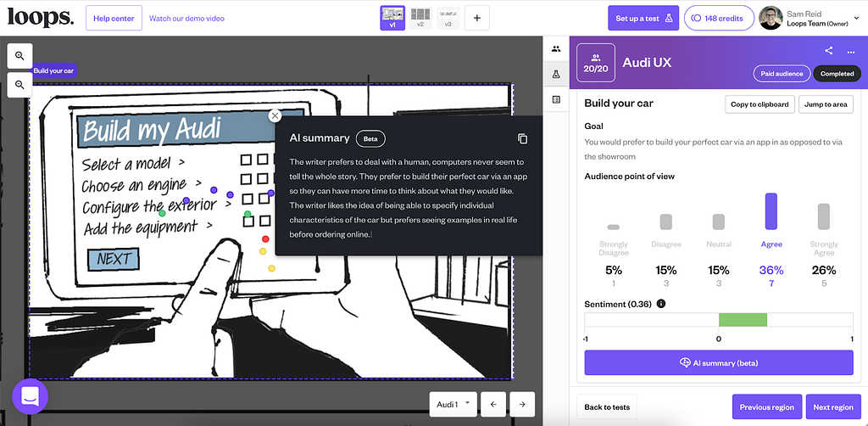Select the v2 version thumbnail
The image size is (868, 426).
tap(420, 18)
